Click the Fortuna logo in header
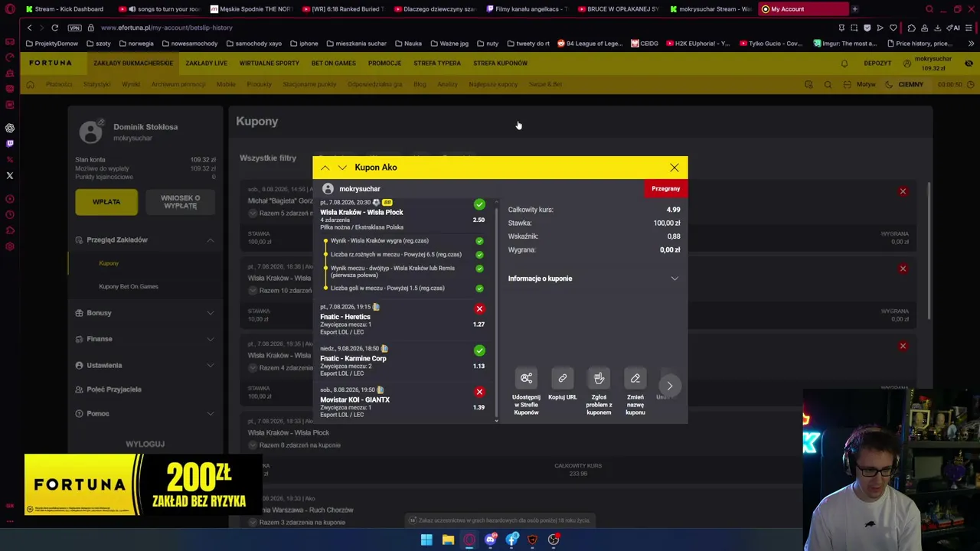 pyautogui.click(x=51, y=64)
